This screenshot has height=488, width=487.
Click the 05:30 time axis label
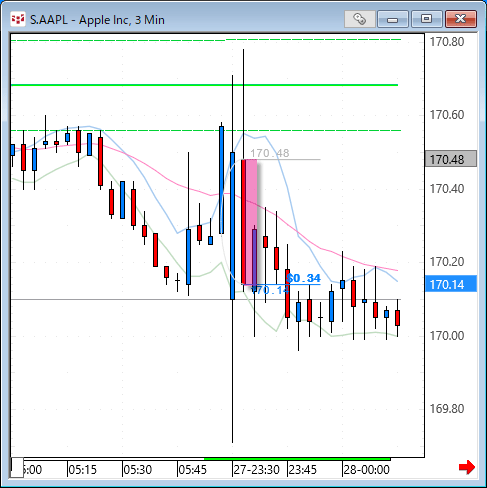click(137, 470)
